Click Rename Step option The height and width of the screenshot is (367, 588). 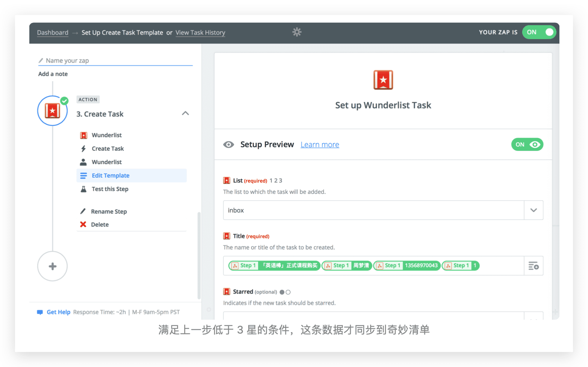coord(109,212)
